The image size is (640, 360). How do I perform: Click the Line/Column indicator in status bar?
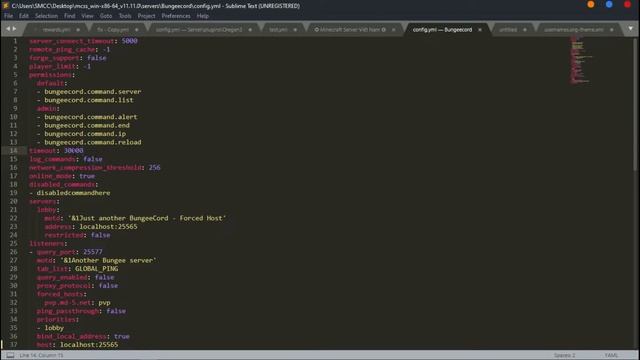(41, 356)
